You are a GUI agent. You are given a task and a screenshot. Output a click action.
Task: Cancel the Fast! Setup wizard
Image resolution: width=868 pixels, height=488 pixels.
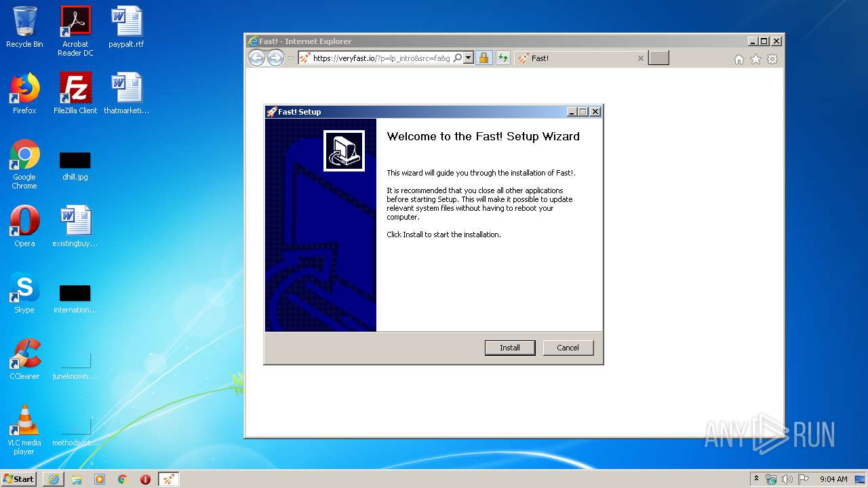click(x=568, y=348)
